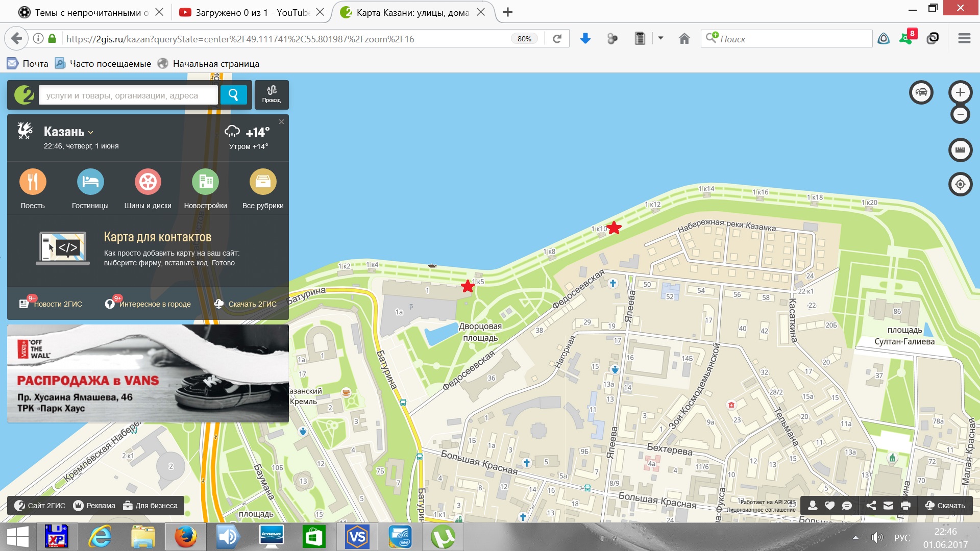Click the map zoom in plus button
The height and width of the screenshot is (551, 980).
point(960,92)
